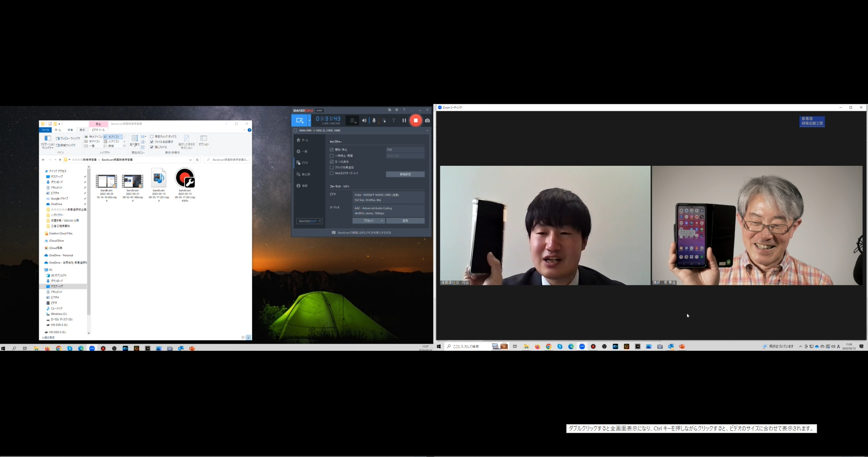The image size is (868, 457).
Task: Click the Windows Start button on left taskbar
Action: [x=3, y=348]
